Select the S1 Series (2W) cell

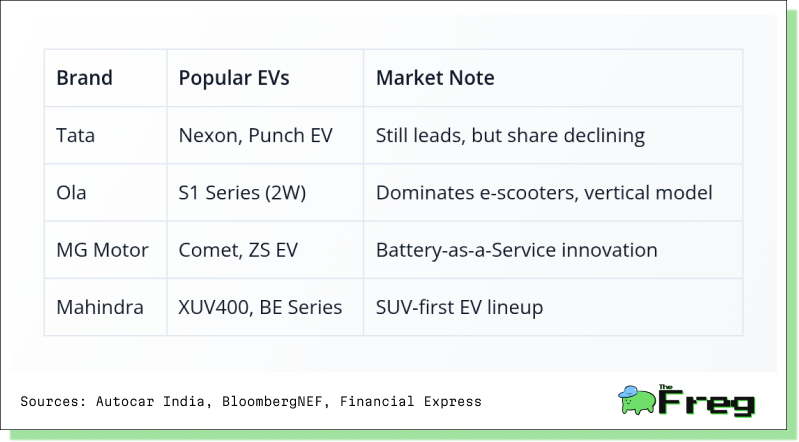point(265,193)
